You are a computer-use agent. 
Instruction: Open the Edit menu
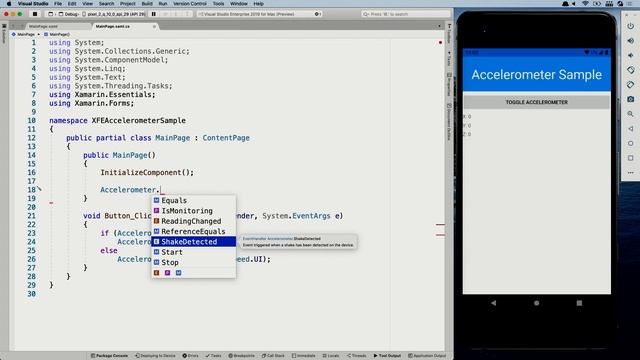[x=72, y=4]
